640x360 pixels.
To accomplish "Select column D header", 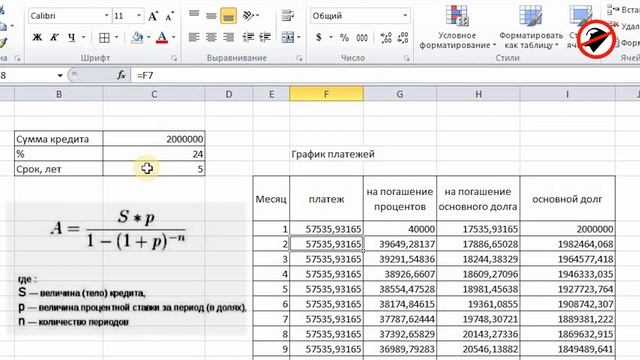I will (229, 94).
